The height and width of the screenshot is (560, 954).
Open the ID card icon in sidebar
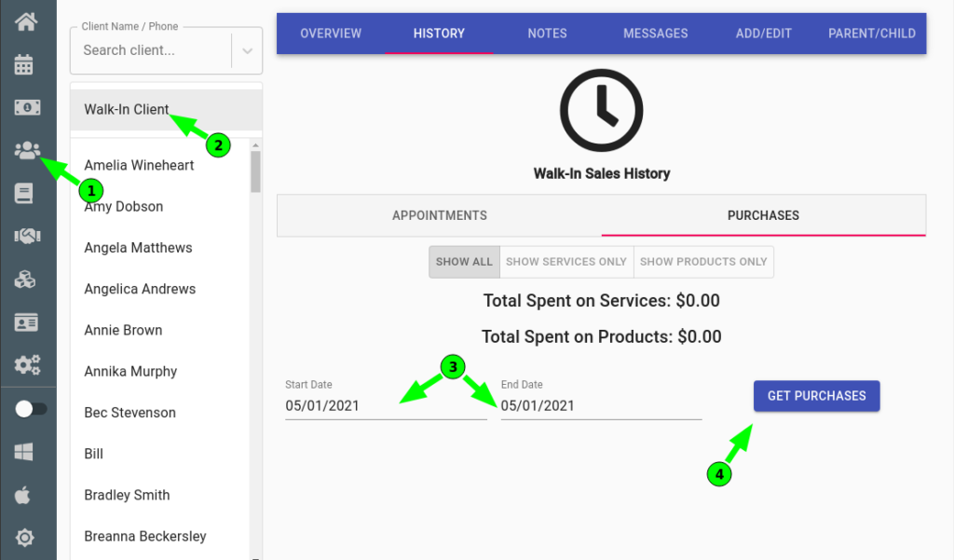tap(26, 322)
